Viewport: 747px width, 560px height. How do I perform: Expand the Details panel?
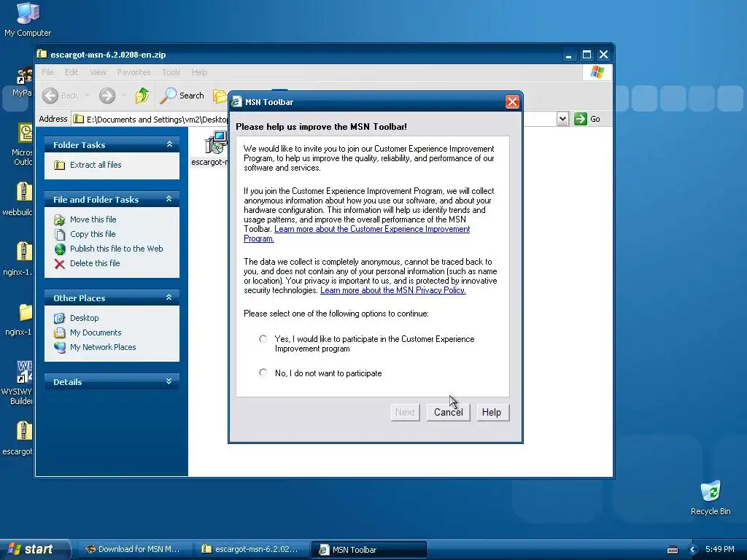pos(169,381)
